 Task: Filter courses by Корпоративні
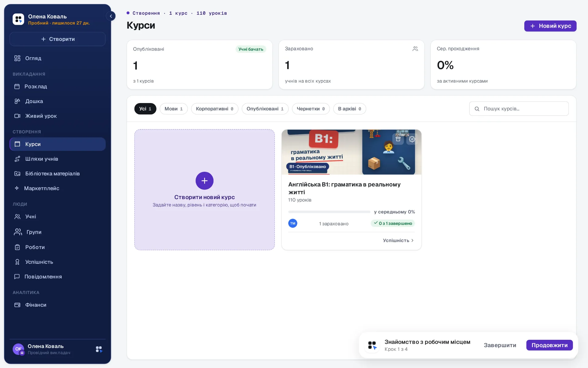[x=215, y=109]
